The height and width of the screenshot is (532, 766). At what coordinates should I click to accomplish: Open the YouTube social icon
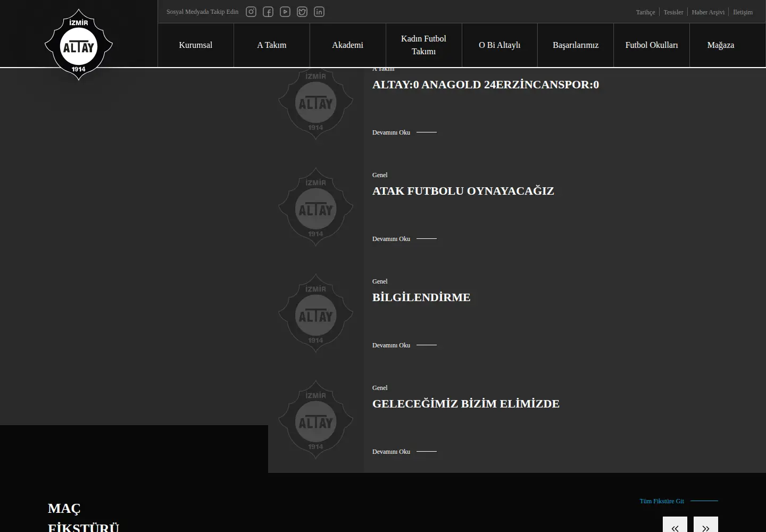pos(285,12)
